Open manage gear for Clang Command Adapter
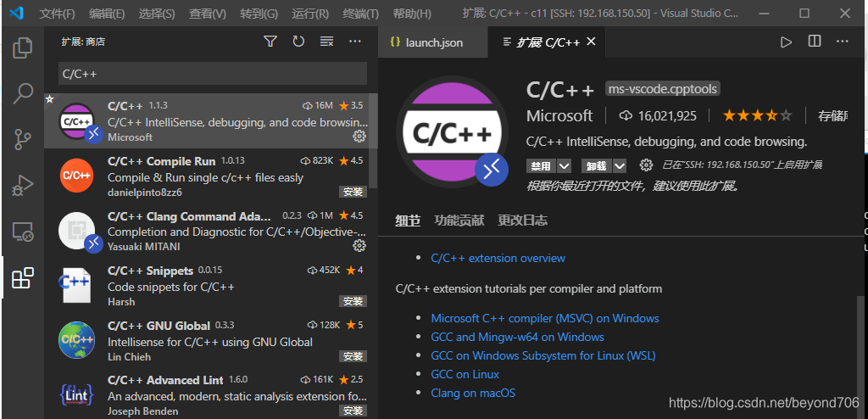 click(359, 245)
